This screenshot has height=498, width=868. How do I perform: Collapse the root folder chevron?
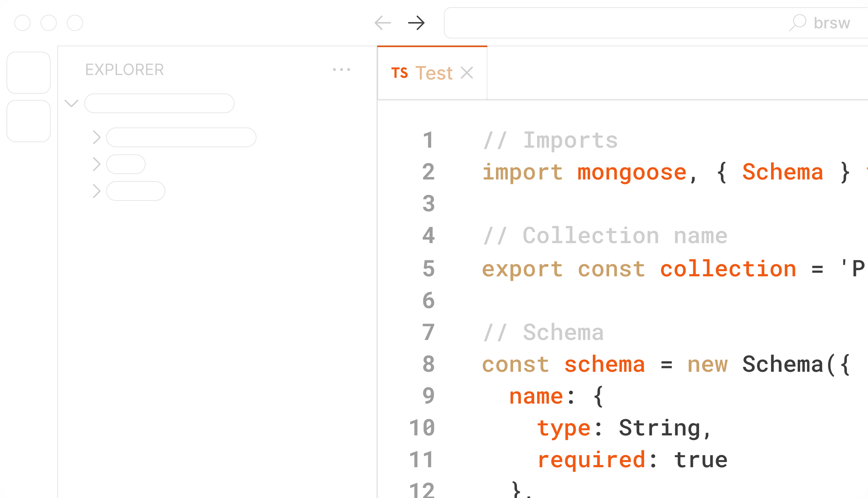(x=72, y=103)
